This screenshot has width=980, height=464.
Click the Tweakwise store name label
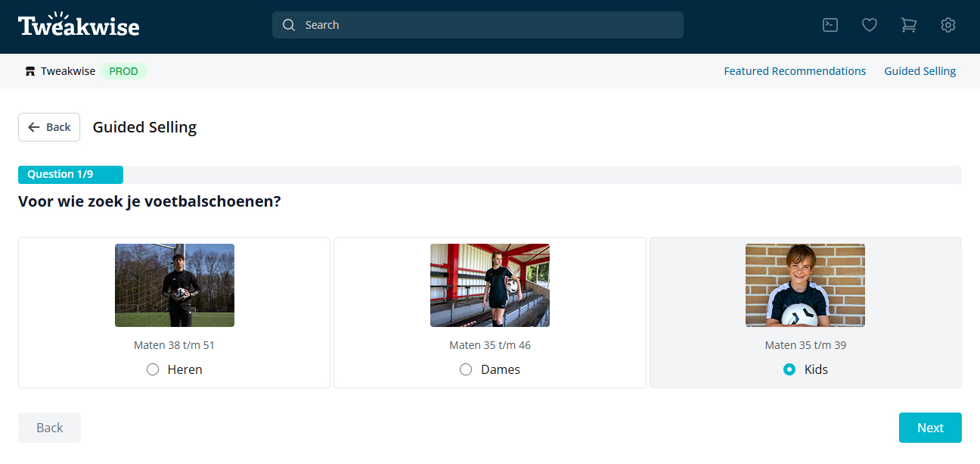click(x=68, y=71)
